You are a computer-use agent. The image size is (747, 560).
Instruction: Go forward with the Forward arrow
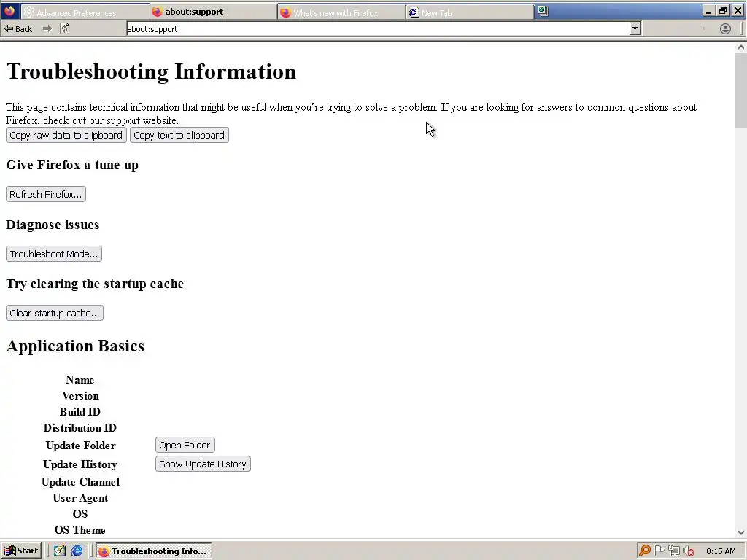click(47, 29)
